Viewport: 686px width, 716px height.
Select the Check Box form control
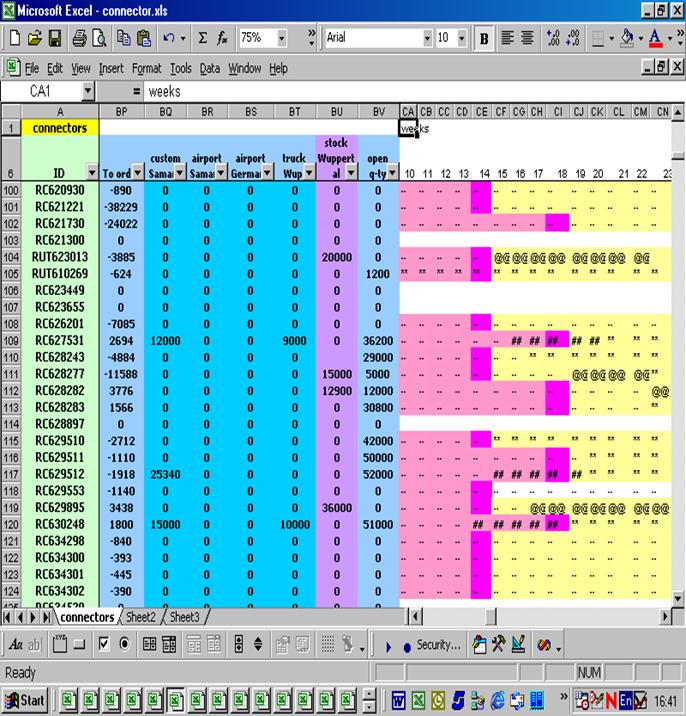104,645
